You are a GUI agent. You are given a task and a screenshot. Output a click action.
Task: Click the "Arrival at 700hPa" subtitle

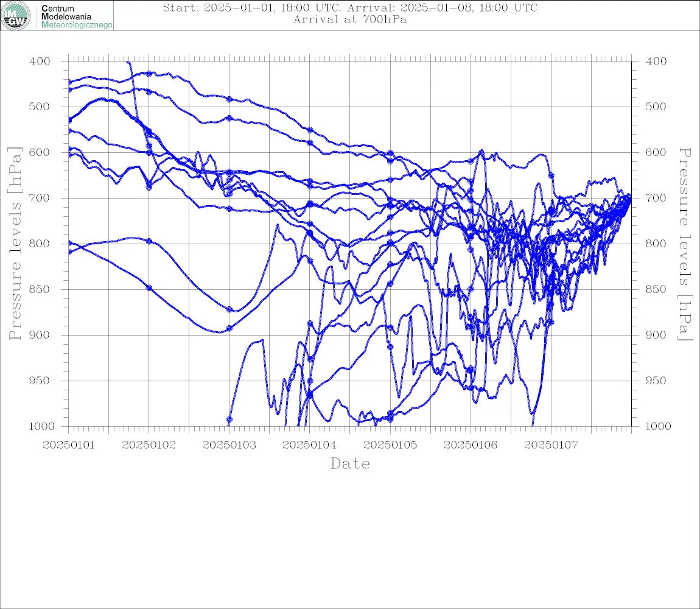click(x=350, y=19)
